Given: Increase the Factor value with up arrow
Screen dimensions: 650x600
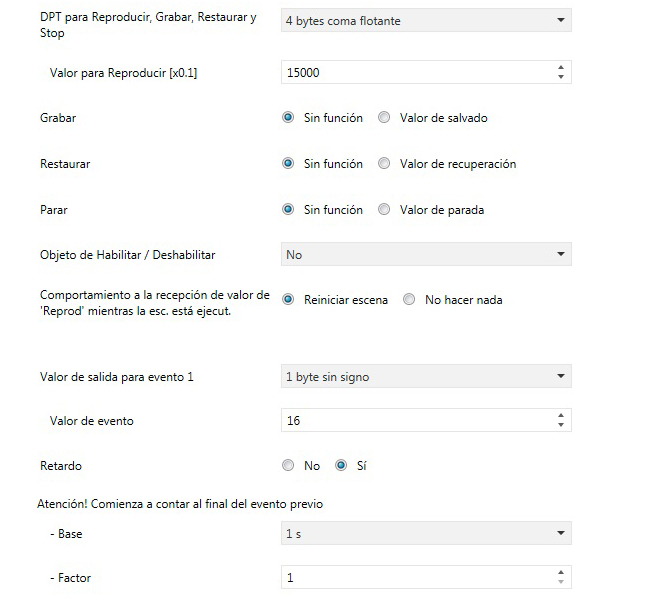Looking at the screenshot, I should pyautogui.click(x=560, y=573).
